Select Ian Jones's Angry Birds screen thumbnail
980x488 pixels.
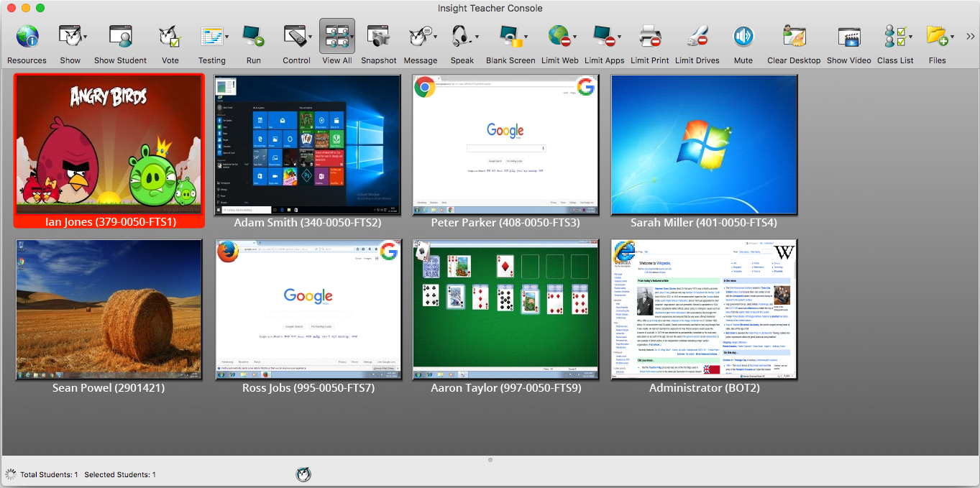(x=109, y=144)
